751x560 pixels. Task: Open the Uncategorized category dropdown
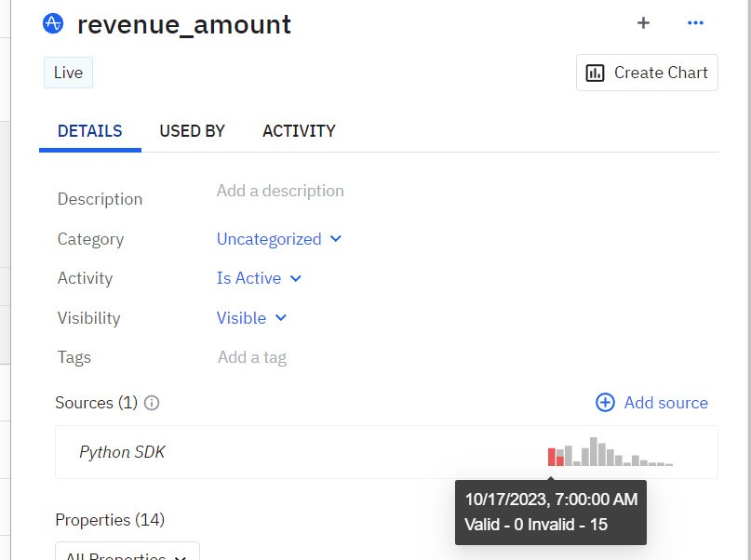[279, 239]
